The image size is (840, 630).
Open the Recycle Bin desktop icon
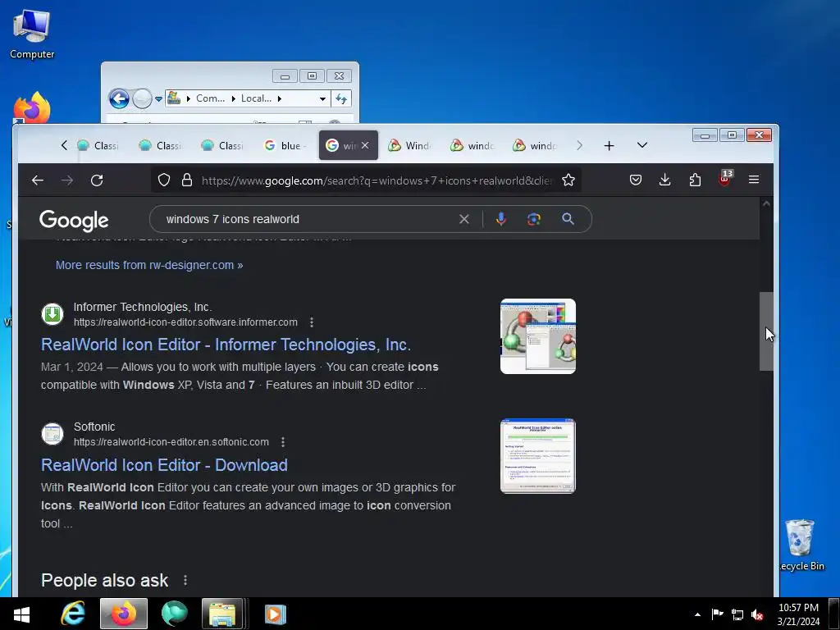[802, 546]
